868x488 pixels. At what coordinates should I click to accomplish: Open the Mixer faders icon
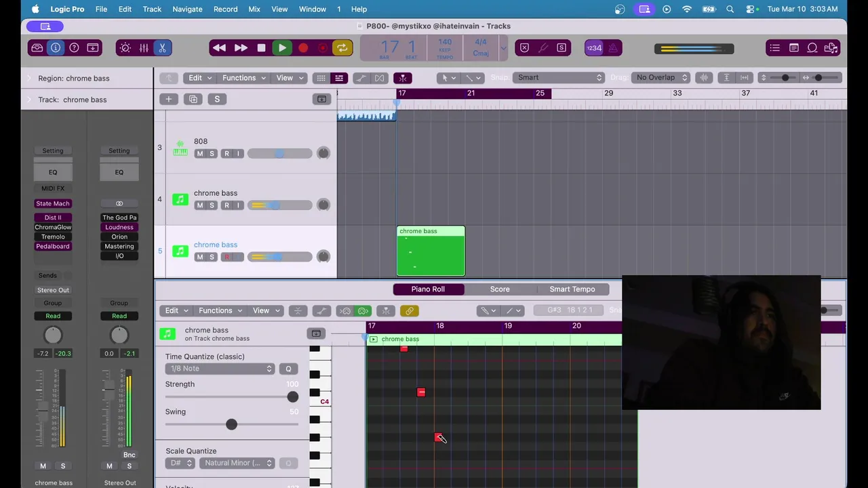coord(144,48)
